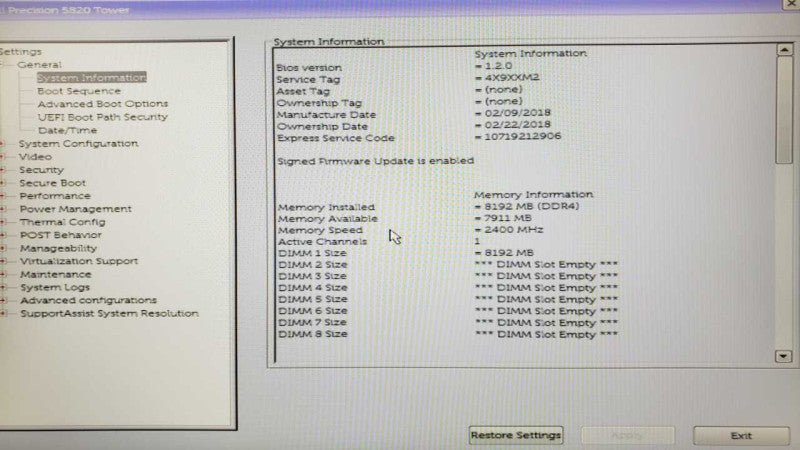
Task: Click the Exit button
Action: [x=741, y=436]
